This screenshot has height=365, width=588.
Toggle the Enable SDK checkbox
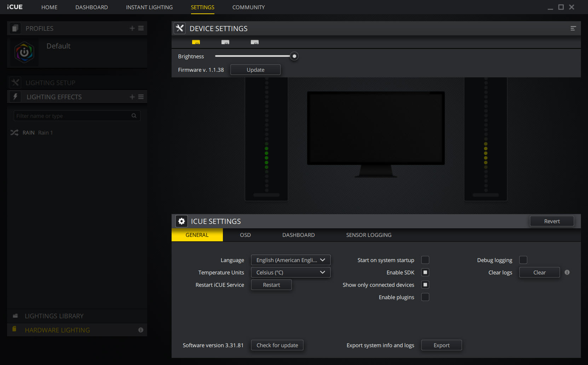(x=425, y=272)
